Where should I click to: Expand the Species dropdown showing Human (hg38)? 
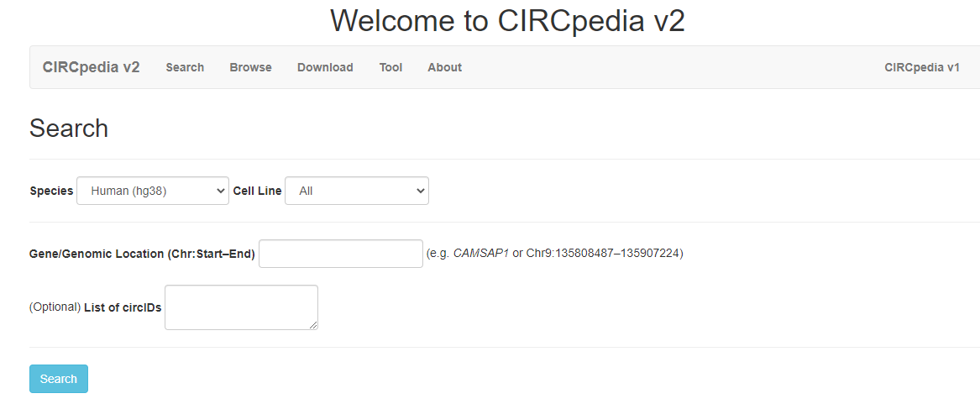(x=153, y=191)
